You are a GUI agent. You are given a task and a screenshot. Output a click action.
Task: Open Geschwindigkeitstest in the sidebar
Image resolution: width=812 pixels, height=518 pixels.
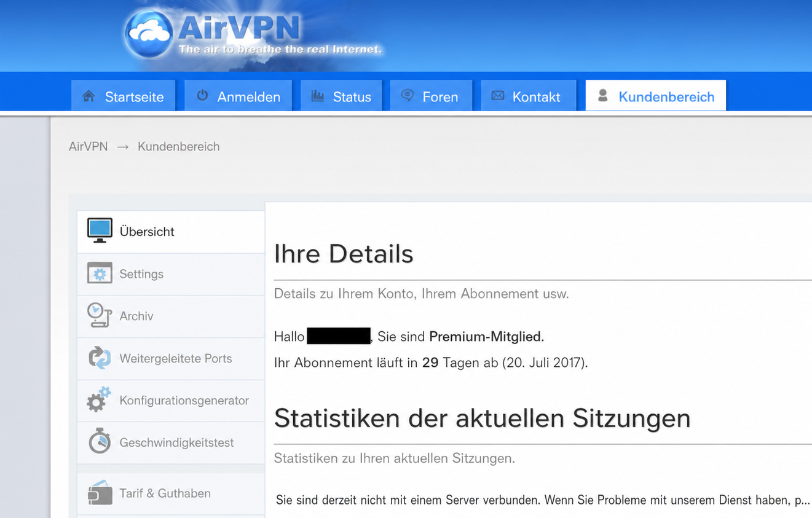(171, 443)
